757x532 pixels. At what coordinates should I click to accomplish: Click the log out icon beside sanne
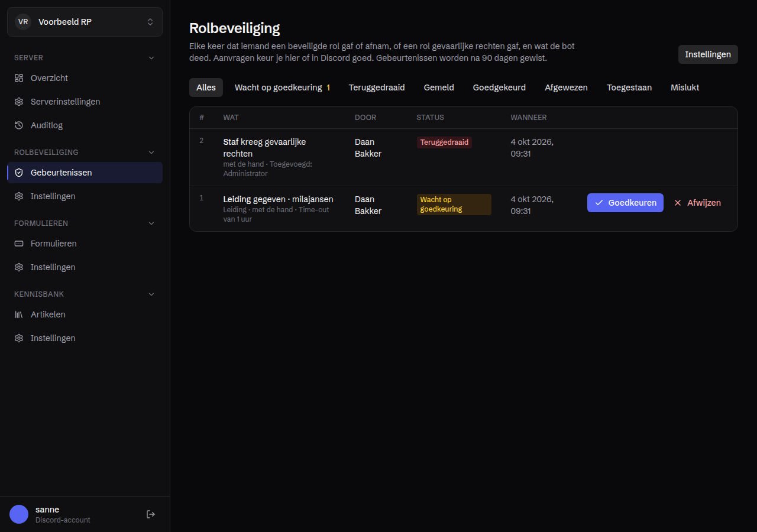[x=151, y=514]
